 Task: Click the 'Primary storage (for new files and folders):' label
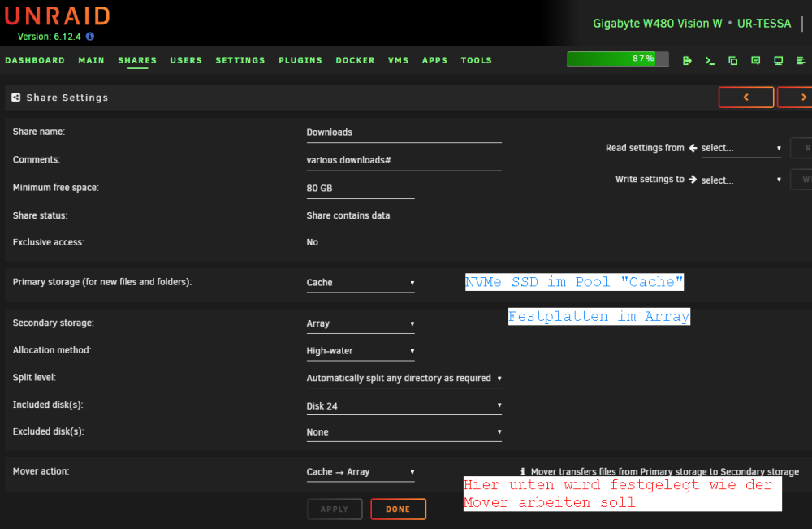coord(102,282)
